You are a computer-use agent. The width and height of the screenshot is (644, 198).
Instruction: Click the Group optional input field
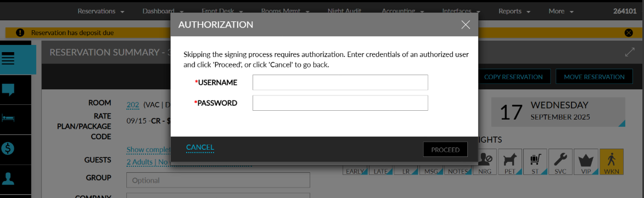pyautogui.click(x=218, y=180)
